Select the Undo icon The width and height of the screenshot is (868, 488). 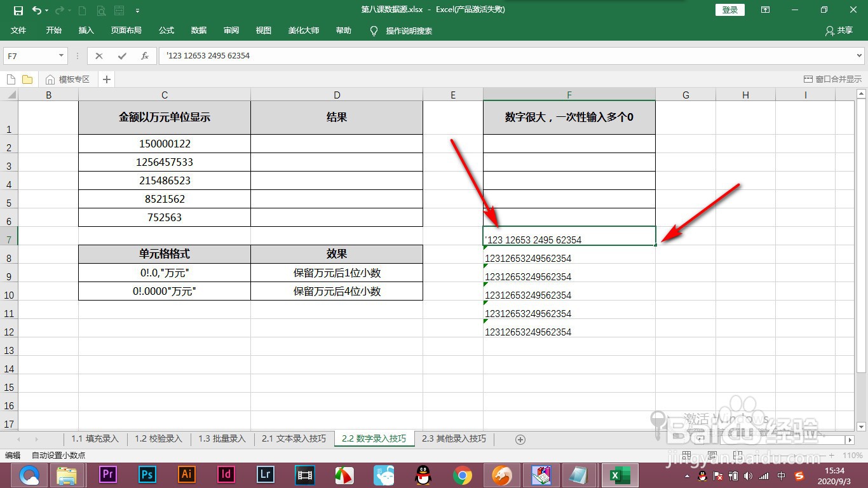tap(36, 10)
